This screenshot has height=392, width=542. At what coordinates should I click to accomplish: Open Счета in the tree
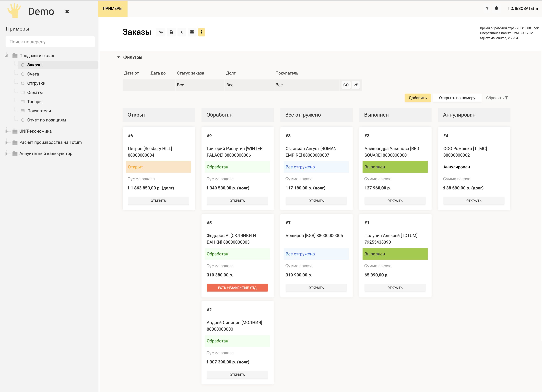33,74
